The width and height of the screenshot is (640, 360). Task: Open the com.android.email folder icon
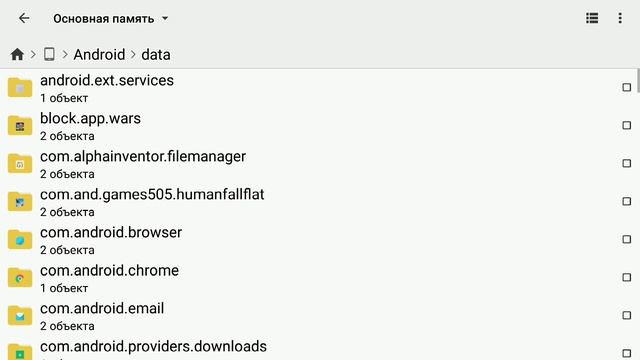tap(20, 316)
